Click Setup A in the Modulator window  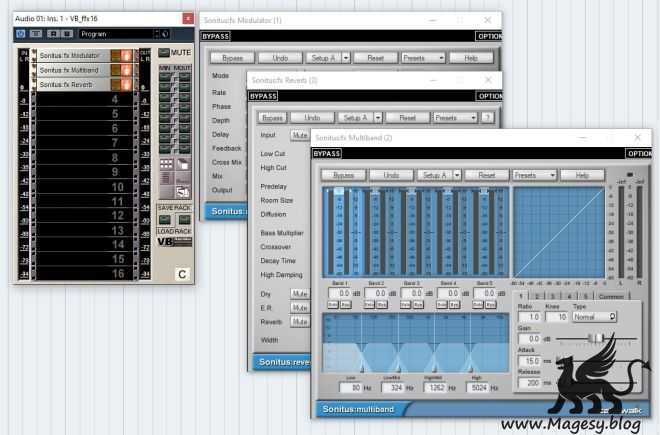pos(323,58)
